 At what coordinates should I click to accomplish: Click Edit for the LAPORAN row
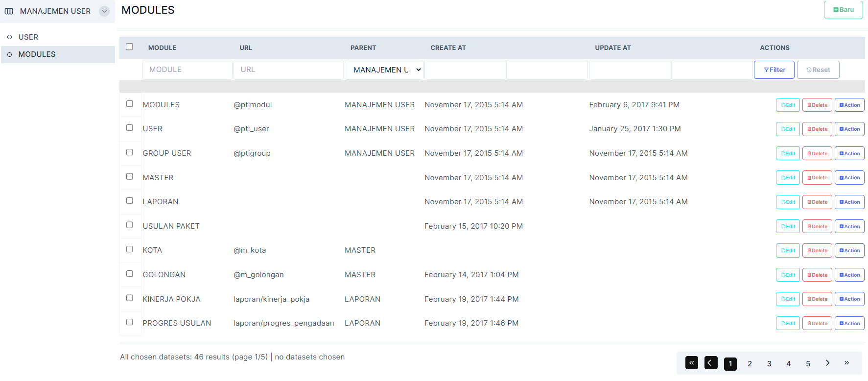(x=788, y=202)
